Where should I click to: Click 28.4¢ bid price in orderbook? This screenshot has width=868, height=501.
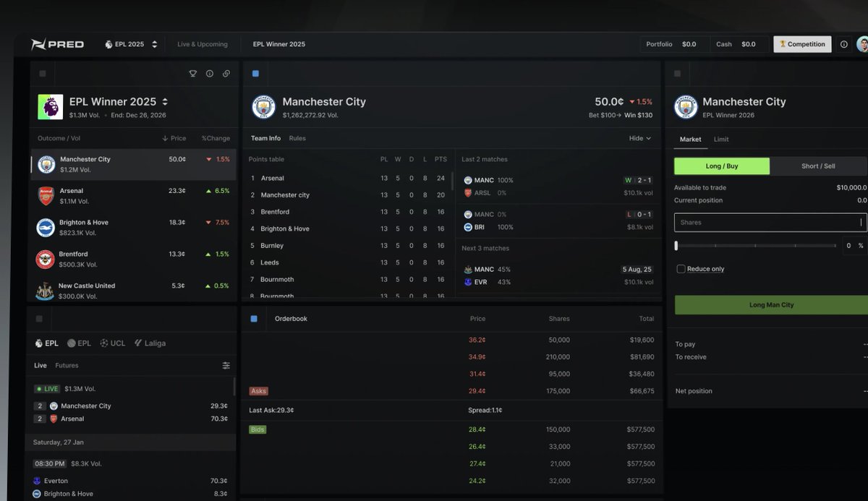[x=477, y=429]
